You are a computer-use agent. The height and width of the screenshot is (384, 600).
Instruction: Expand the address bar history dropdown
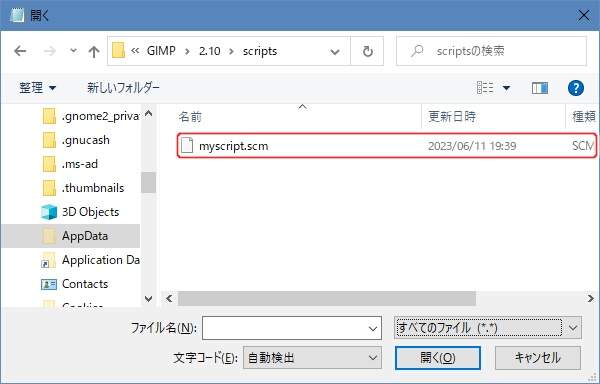[335, 52]
